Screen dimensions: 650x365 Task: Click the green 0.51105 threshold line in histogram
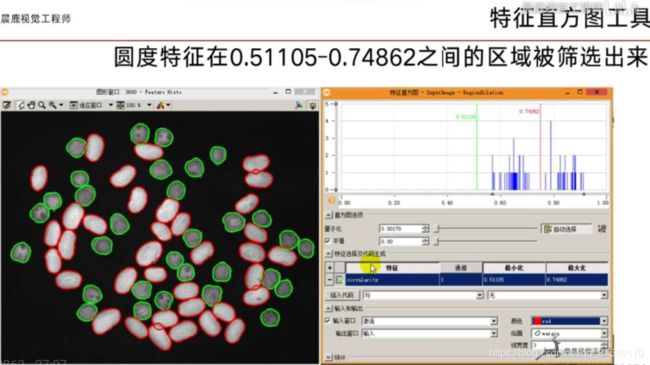[x=477, y=147]
